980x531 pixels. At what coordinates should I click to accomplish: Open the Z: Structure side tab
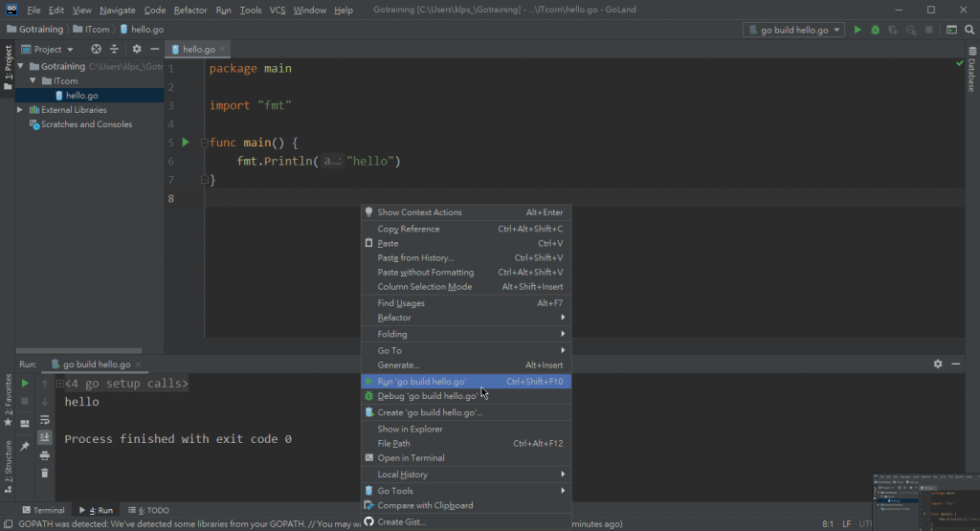(x=8, y=467)
